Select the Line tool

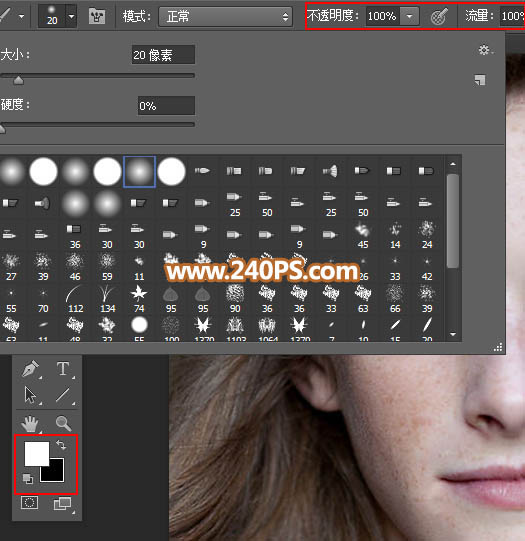[x=63, y=395]
